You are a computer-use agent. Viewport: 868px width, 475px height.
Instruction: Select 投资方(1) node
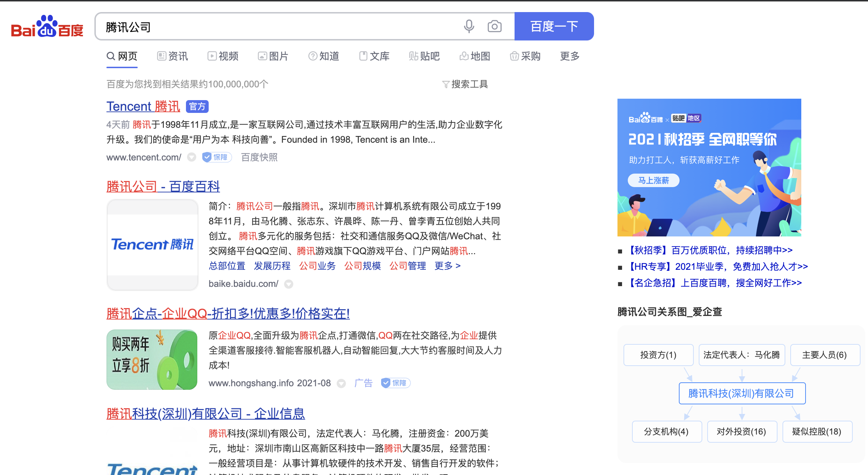(658, 355)
